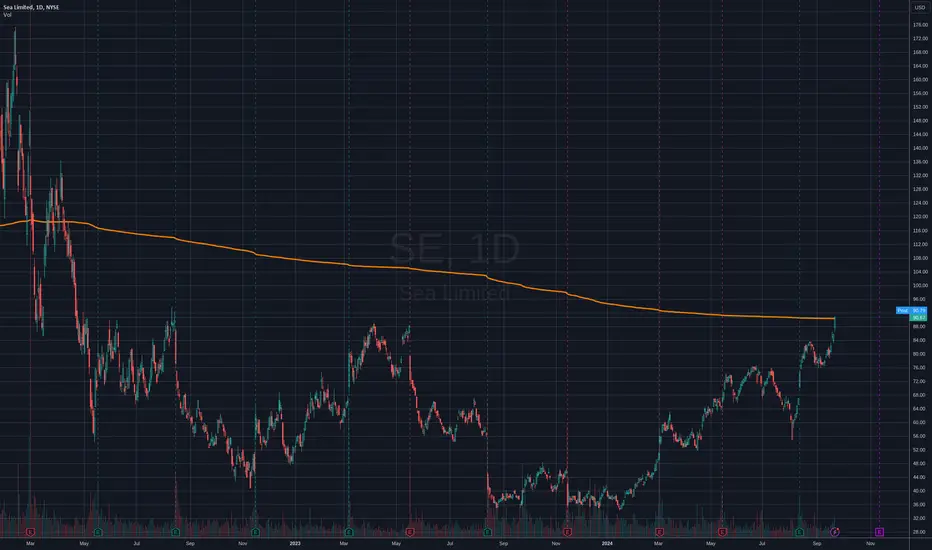Open the May 2023 red earnings marker
The image size is (932, 550).
pyautogui.click(x=410, y=532)
